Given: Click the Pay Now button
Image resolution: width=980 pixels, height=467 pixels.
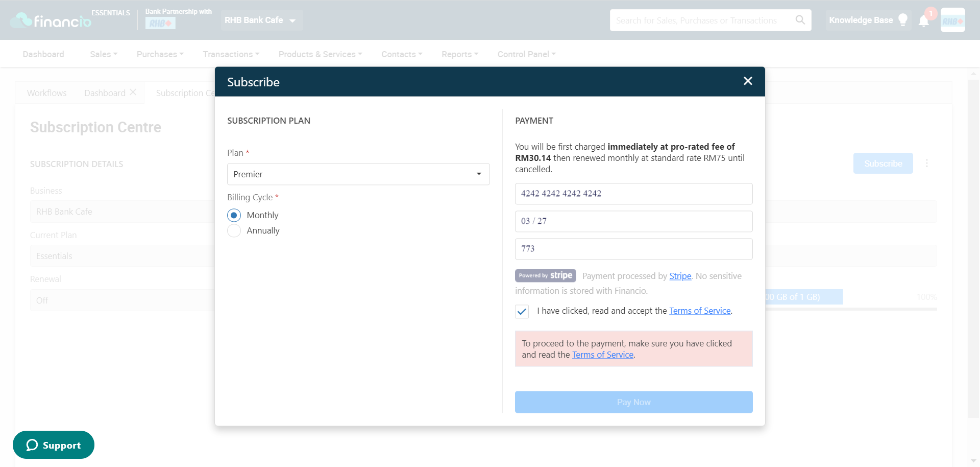Looking at the screenshot, I should tap(633, 402).
